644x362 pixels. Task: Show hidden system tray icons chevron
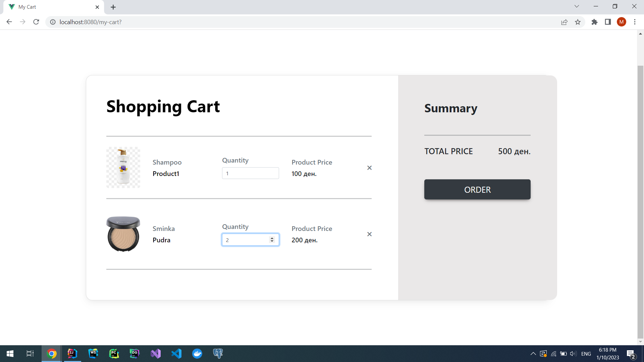click(x=533, y=354)
